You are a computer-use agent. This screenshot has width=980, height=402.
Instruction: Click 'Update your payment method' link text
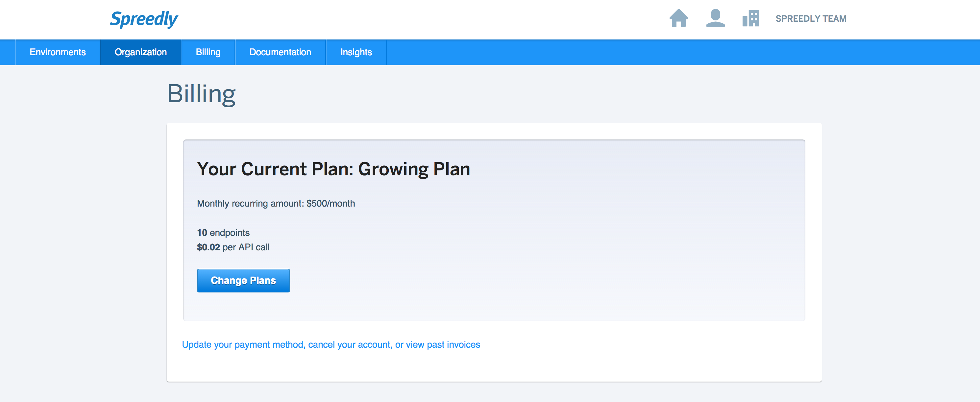(x=243, y=344)
